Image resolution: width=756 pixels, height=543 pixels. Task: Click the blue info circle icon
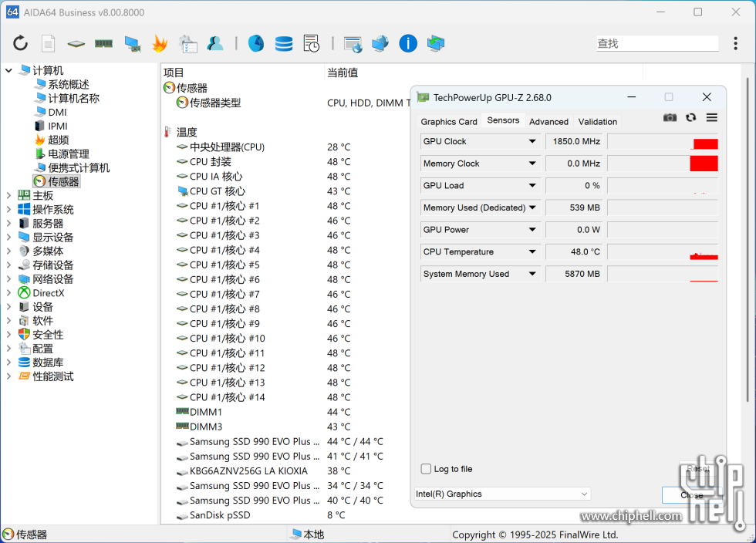tap(408, 43)
